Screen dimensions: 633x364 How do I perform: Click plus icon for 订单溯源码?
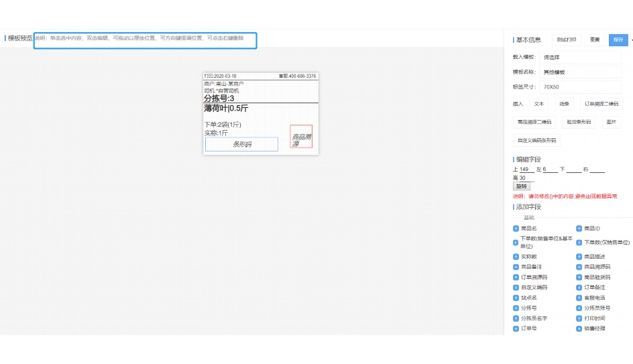pyautogui.click(x=516, y=277)
